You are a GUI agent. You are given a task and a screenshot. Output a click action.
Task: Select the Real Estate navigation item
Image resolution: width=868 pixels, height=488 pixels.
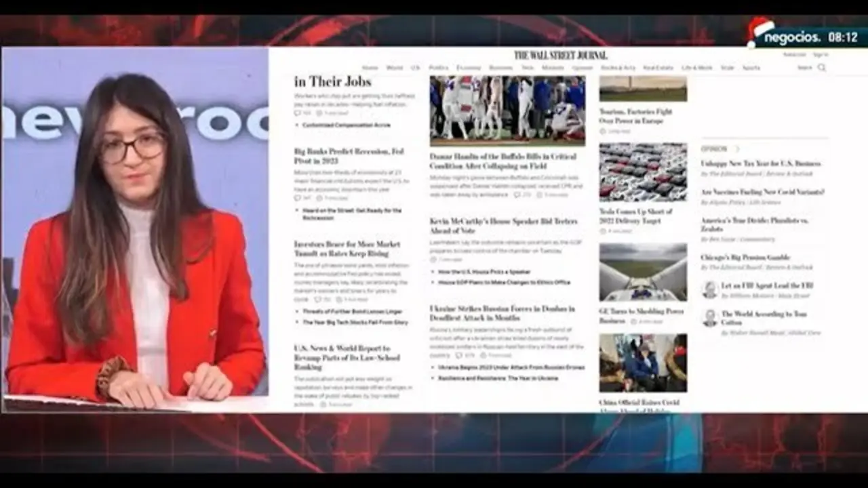658,68
